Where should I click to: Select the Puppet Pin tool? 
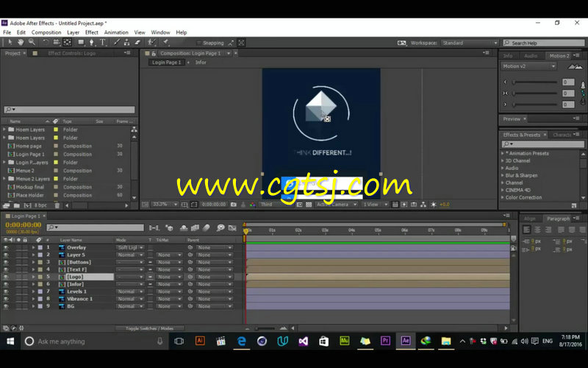[166, 43]
